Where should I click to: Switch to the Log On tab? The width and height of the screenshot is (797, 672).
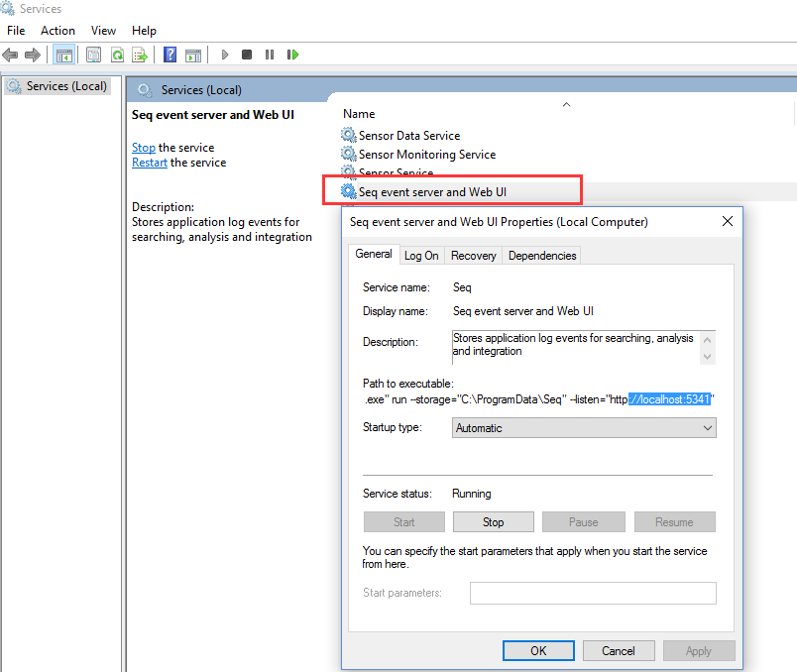[x=421, y=256]
